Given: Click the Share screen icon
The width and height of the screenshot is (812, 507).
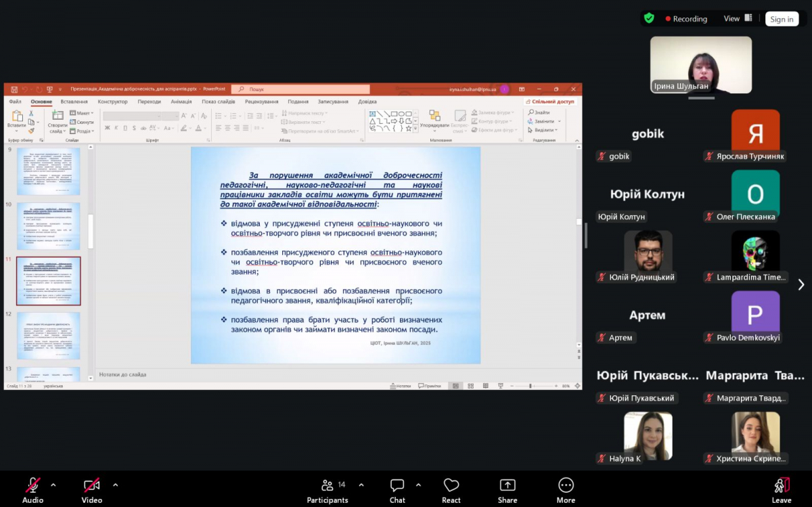Looking at the screenshot, I should [x=507, y=485].
